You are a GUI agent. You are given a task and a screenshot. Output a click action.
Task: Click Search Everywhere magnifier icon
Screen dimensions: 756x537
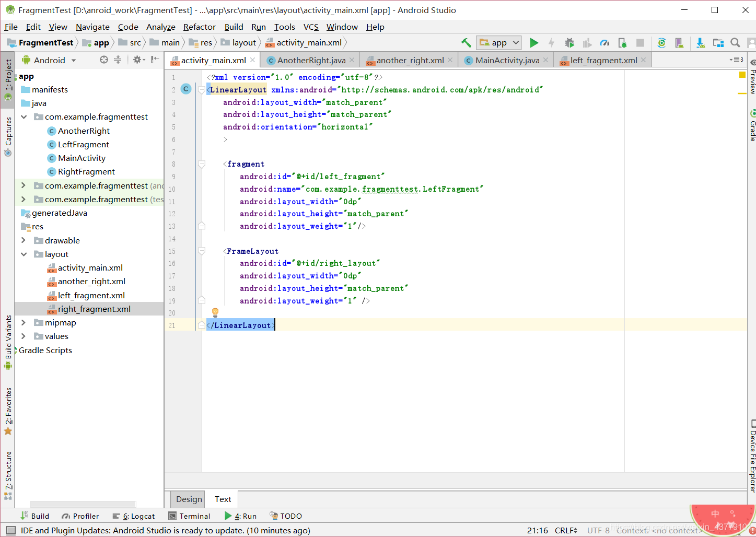pos(735,43)
